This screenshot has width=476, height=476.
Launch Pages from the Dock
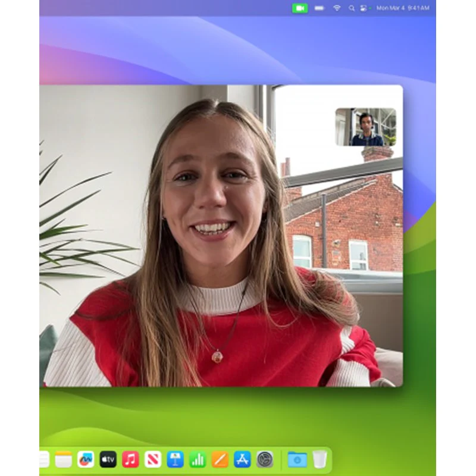[x=220, y=459]
